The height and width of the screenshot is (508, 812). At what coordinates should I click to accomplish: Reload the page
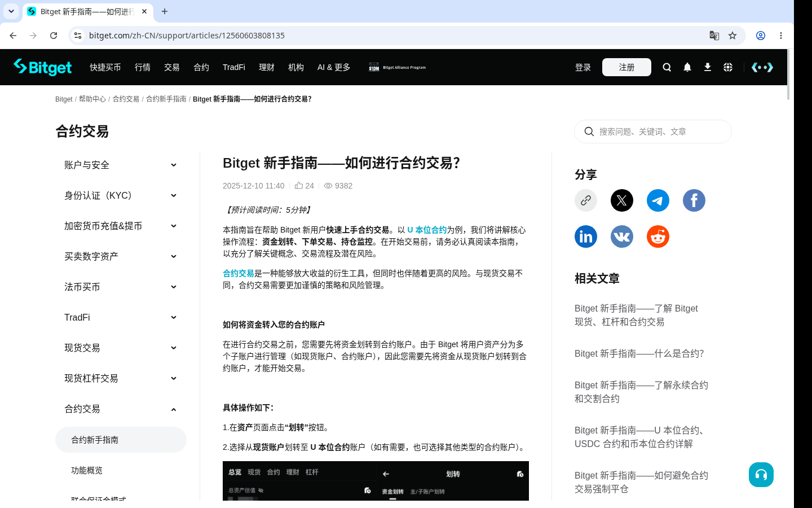[54, 36]
